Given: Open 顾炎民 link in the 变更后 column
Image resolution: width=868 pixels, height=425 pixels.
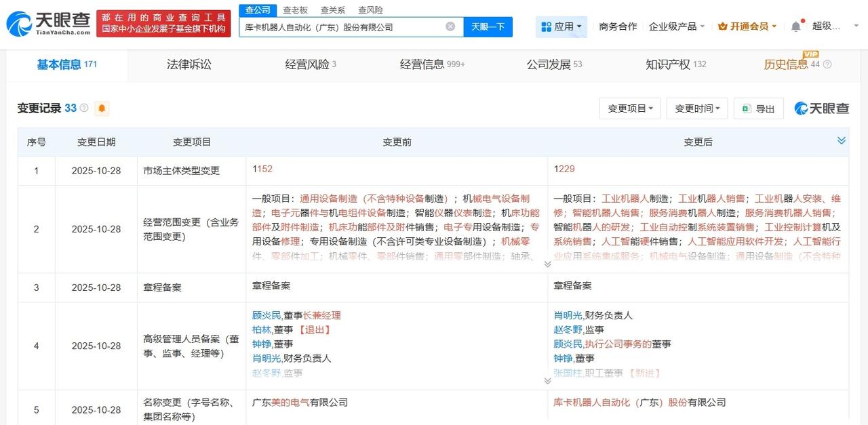Looking at the screenshot, I should [567, 344].
